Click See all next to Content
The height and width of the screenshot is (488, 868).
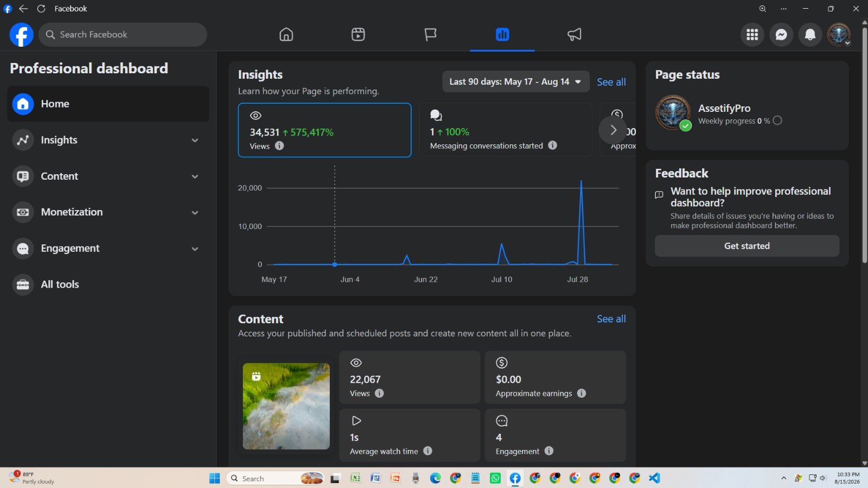tap(611, 319)
